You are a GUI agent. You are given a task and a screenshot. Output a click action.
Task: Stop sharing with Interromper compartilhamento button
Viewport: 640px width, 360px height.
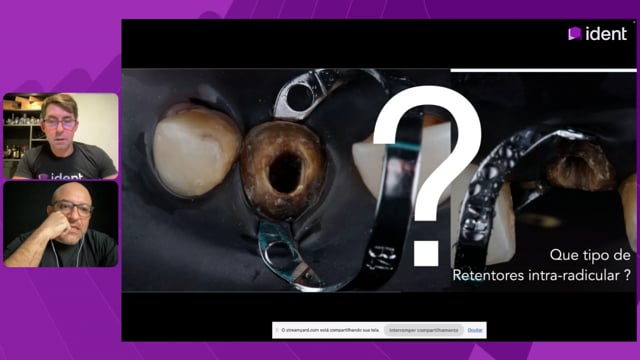tap(423, 330)
